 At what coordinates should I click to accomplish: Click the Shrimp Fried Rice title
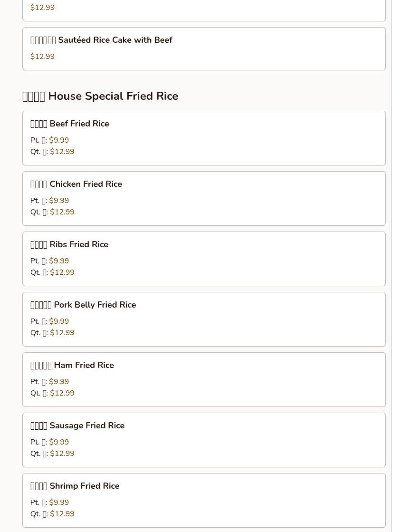click(x=75, y=486)
